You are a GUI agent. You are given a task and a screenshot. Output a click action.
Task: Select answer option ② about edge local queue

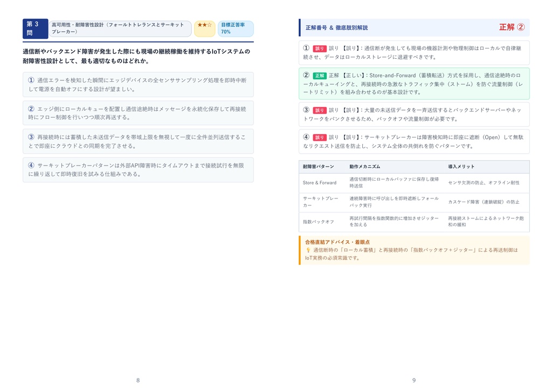point(138,113)
